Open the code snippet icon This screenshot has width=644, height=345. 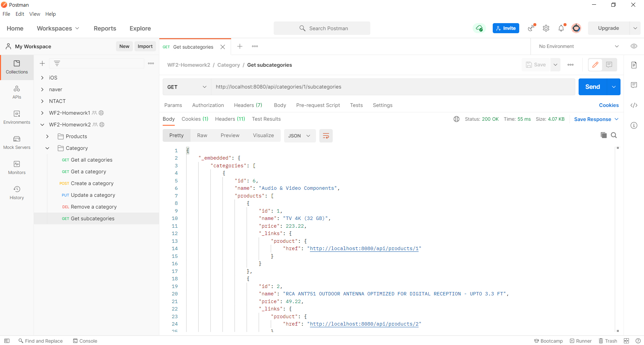coord(634,105)
